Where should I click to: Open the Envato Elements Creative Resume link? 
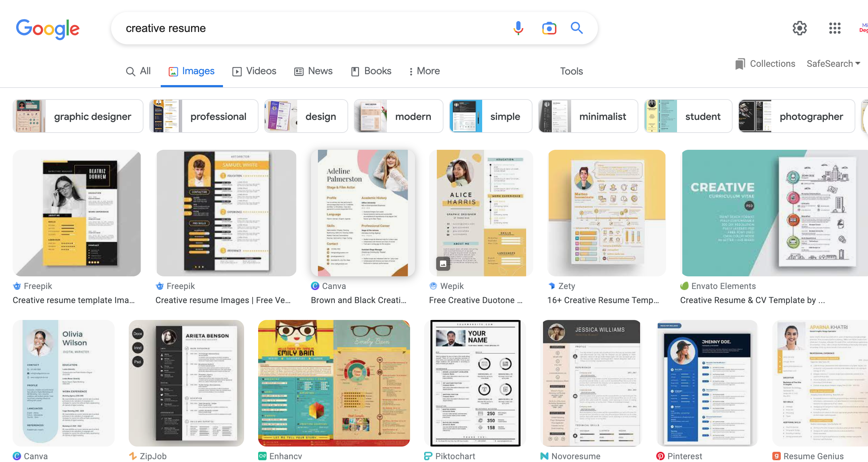(x=752, y=300)
